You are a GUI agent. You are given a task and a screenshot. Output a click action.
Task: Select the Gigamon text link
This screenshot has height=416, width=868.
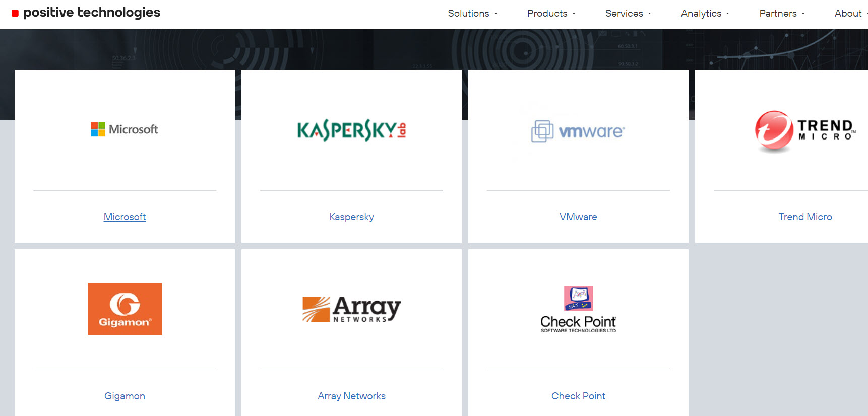[125, 396]
